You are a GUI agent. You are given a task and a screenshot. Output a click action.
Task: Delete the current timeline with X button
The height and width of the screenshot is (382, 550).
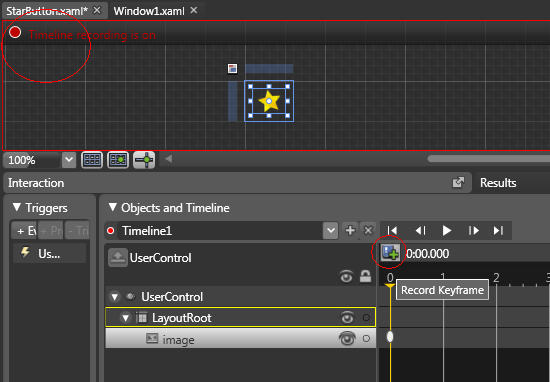(368, 230)
